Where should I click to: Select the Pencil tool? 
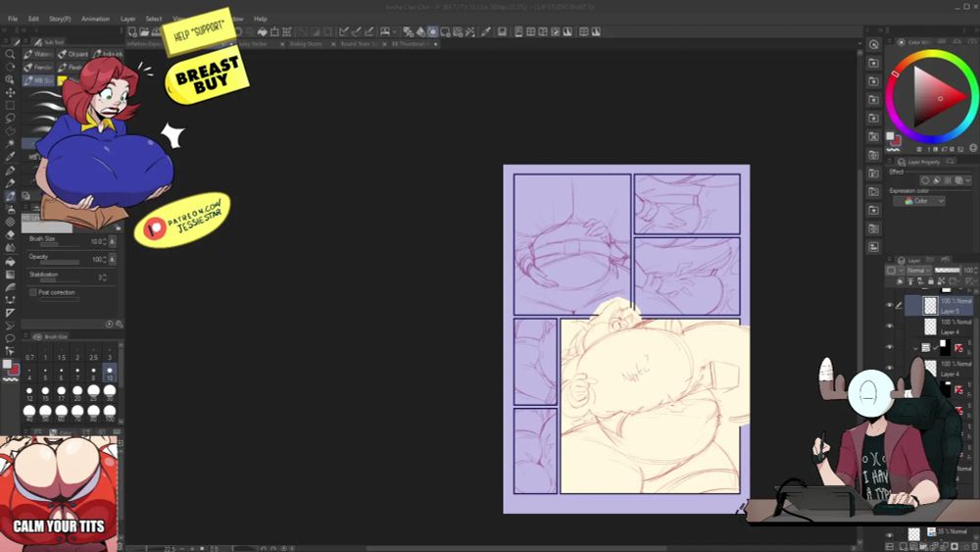pos(10,183)
